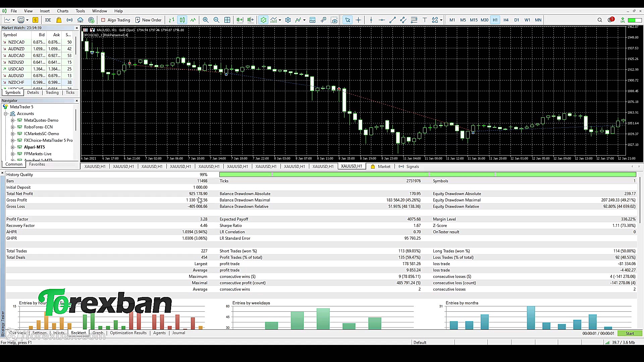Tile chart windows with grid icon
The height and width of the screenshot is (362, 644).
click(227, 20)
